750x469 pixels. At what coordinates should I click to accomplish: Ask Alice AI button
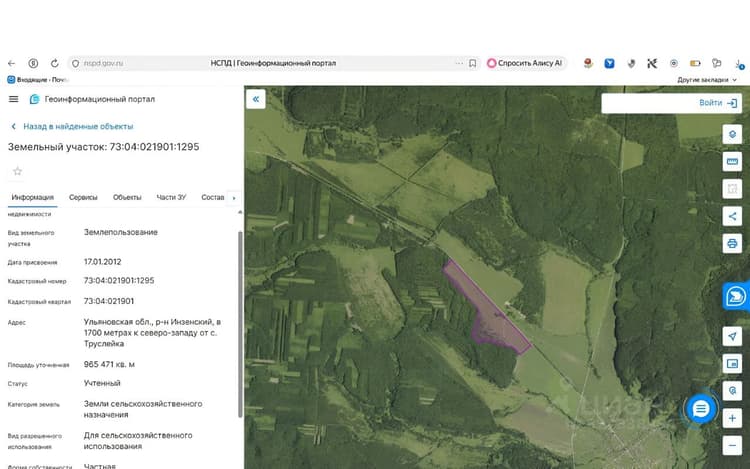(x=525, y=63)
